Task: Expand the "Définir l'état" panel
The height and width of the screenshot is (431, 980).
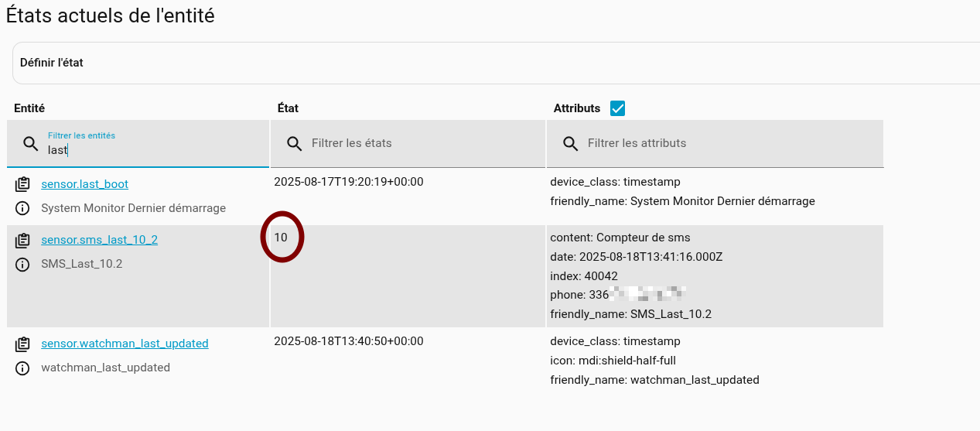Action: (x=495, y=63)
